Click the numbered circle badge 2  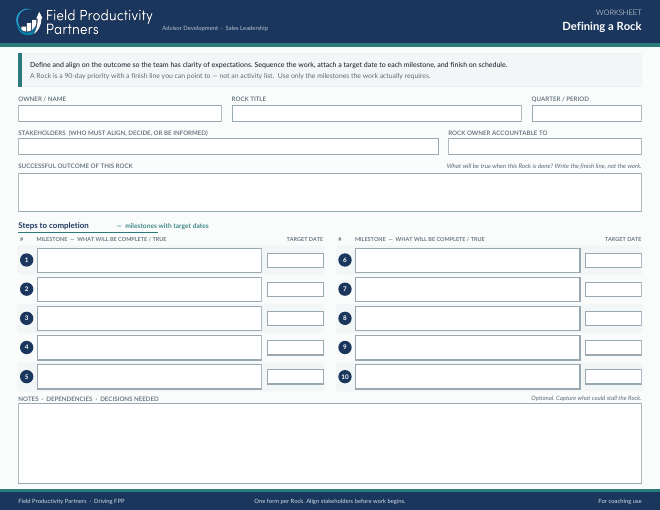[x=27, y=289]
